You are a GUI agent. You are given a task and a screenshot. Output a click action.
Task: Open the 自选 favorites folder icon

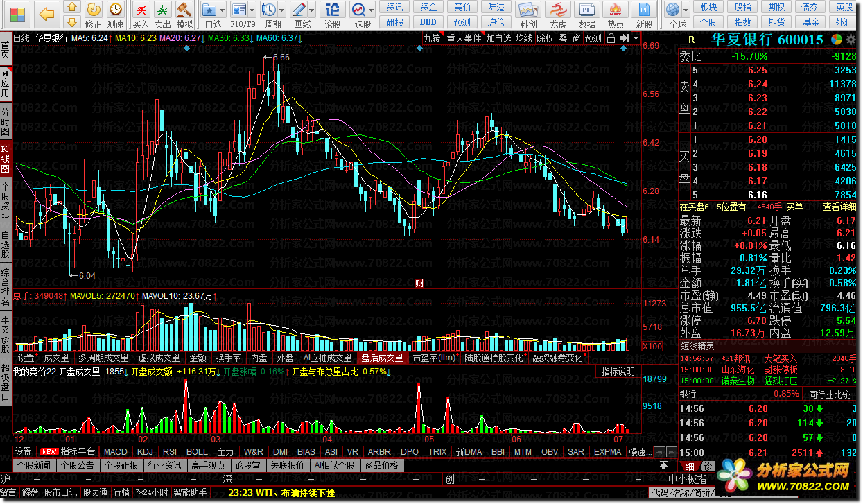[x=209, y=10]
